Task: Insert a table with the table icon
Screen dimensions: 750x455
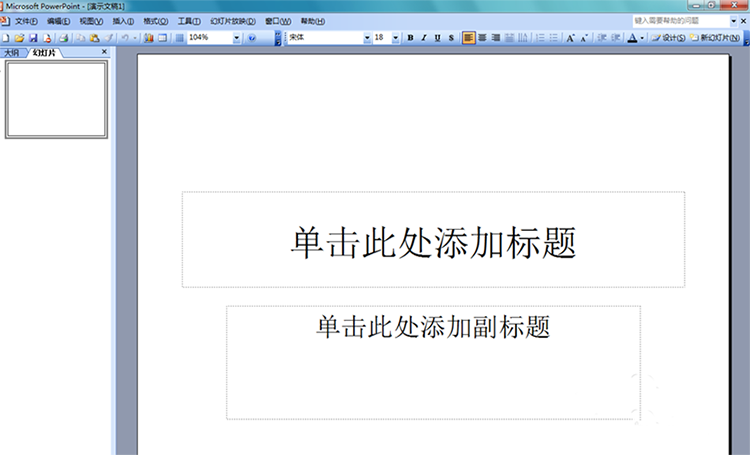Action: coord(163,38)
